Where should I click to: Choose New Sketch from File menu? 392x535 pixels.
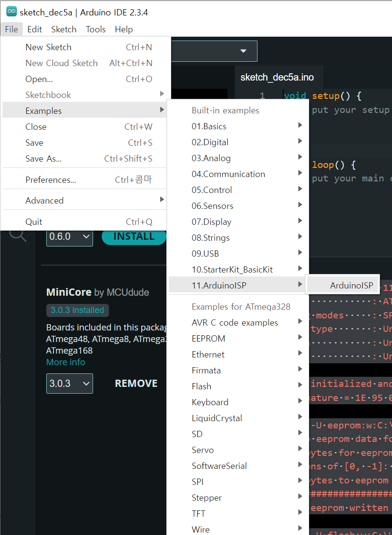84,47
